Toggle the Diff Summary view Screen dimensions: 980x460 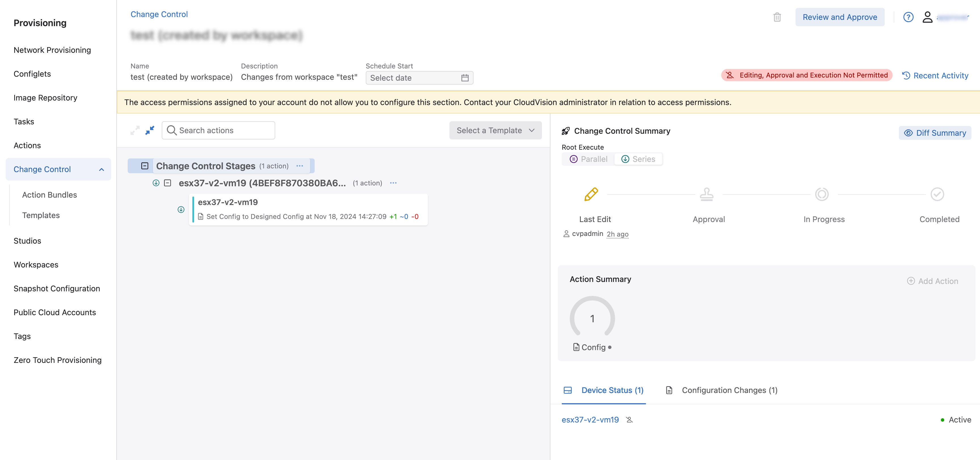tap(935, 133)
